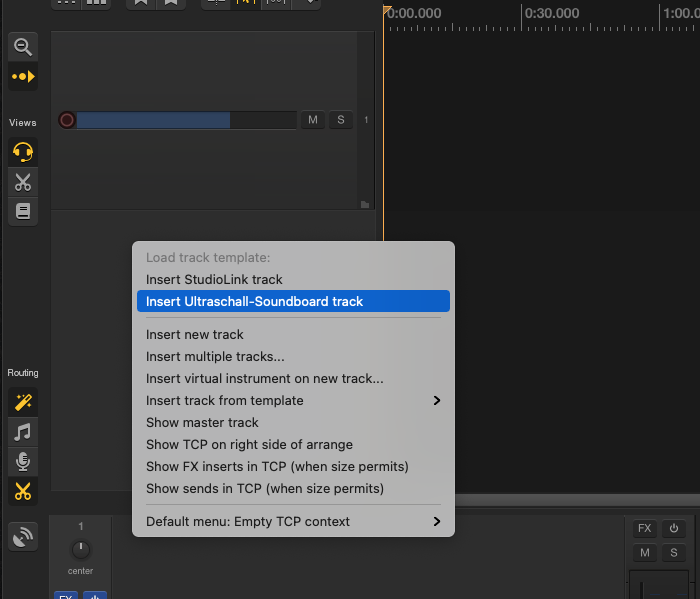This screenshot has width=700, height=599.
Task: Switch to the grey scissors Edit view
Action: pos(23,182)
